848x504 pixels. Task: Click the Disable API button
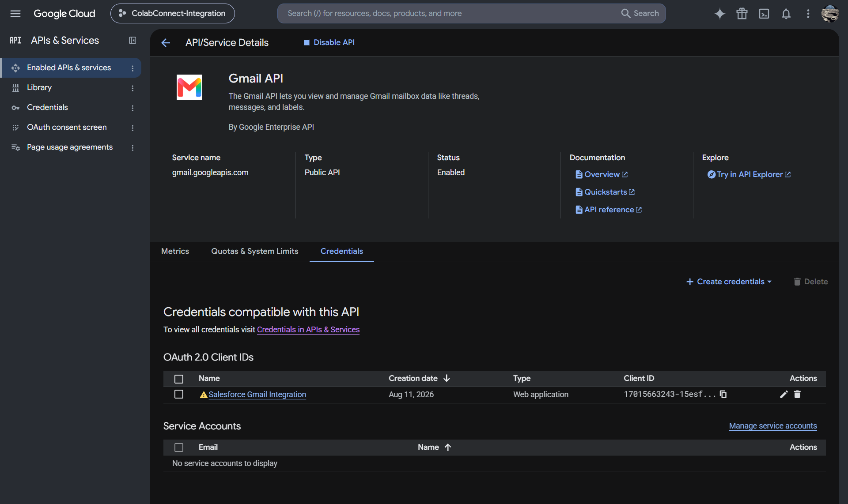pyautogui.click(x=329, y=42)
